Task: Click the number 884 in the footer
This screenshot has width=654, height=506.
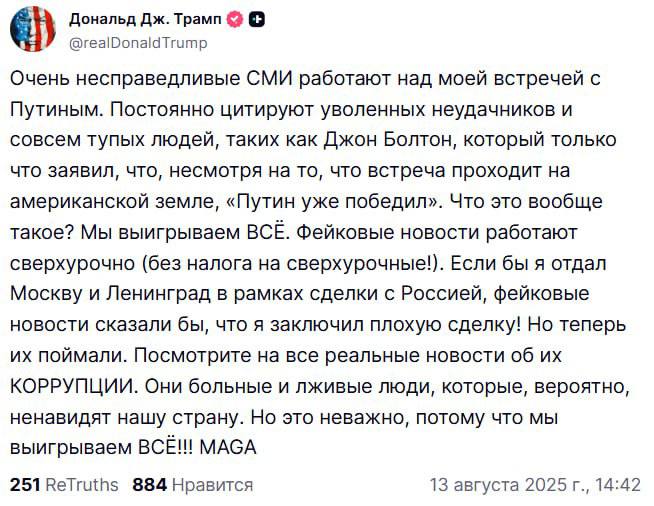Action: pos(150,485)
